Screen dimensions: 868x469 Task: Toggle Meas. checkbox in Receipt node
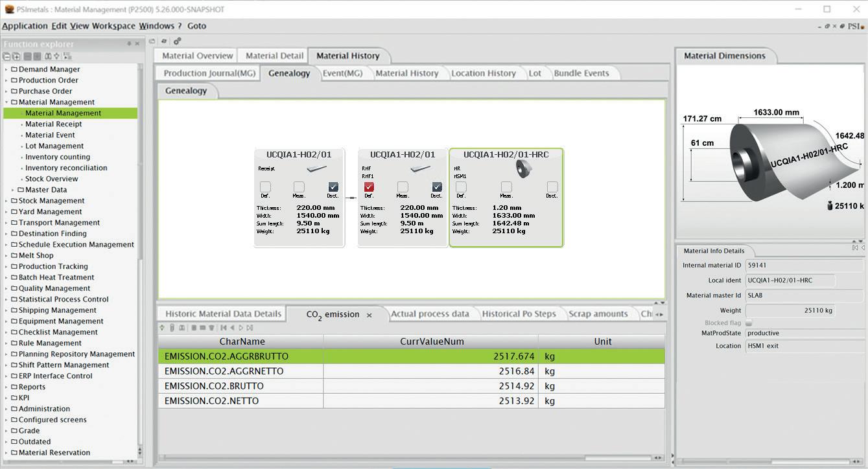point(299,187)
